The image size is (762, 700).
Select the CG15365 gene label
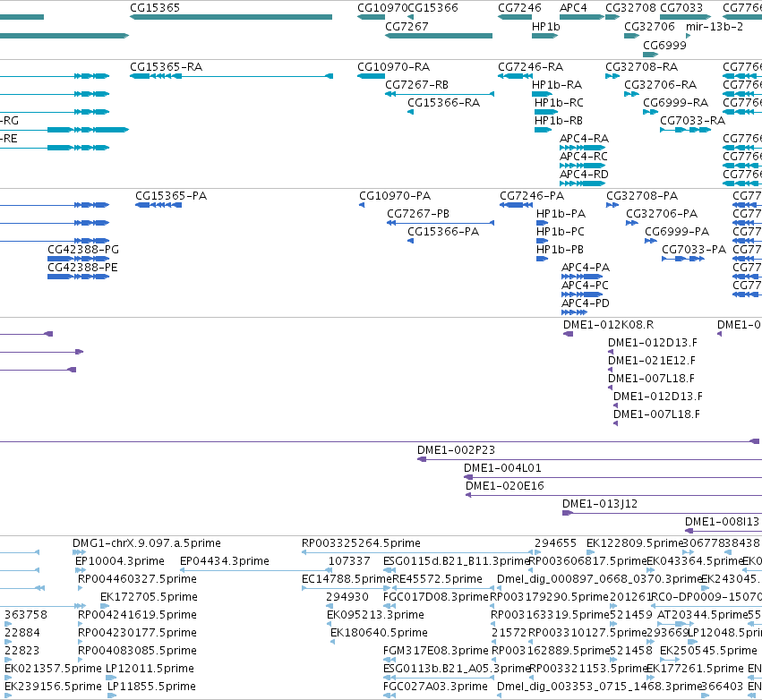tap(155, 8)
